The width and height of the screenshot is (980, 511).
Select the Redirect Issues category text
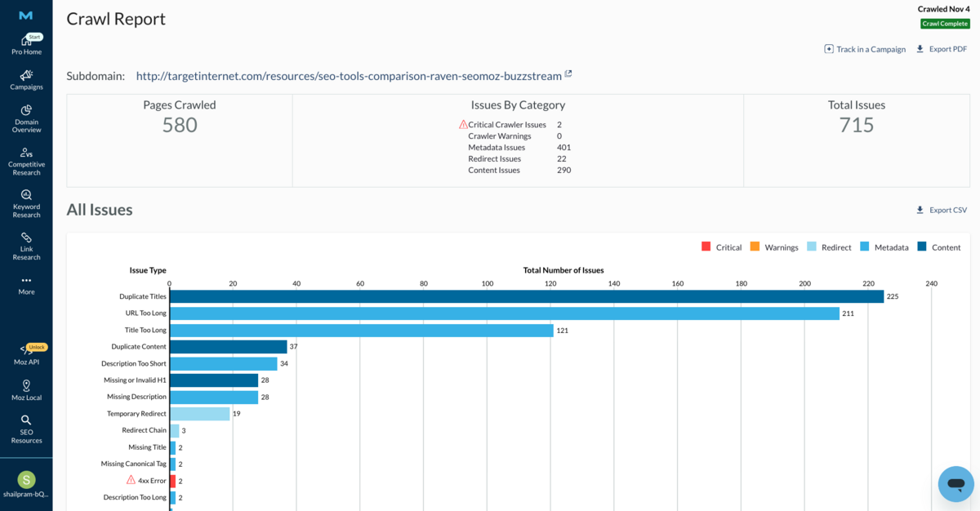coord(494,159)
